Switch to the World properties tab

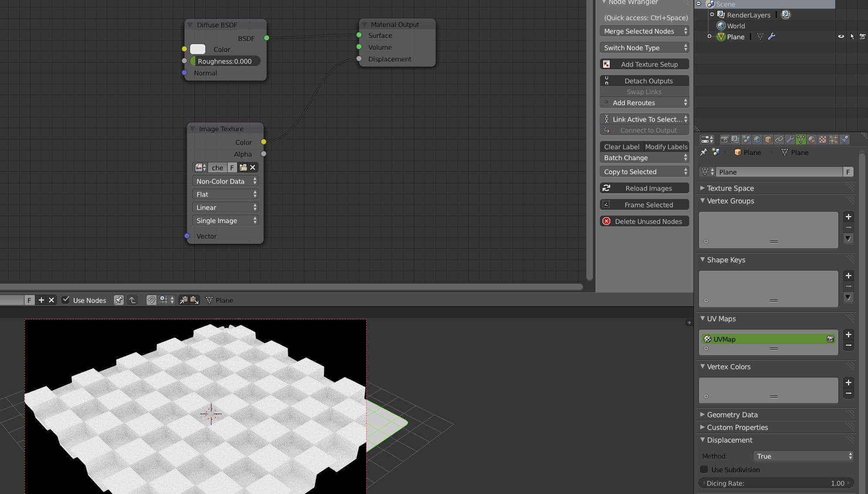pyautogui.click(x=757, y=140)
